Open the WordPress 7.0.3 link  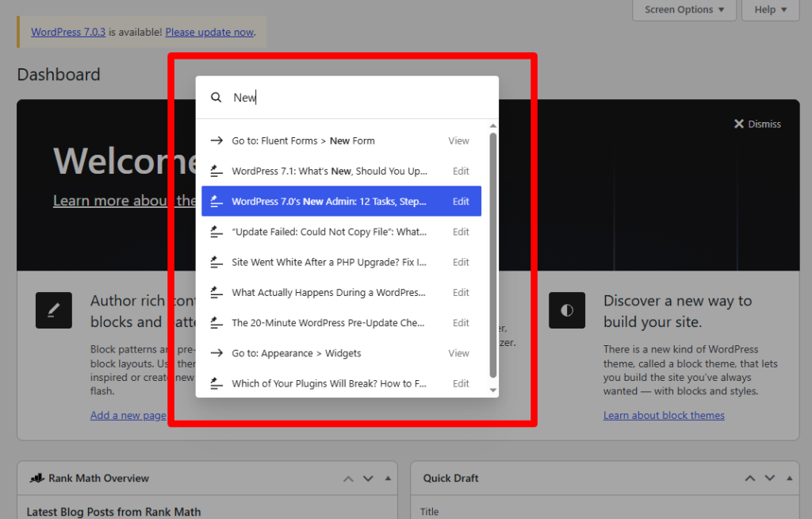click(68, 33)
